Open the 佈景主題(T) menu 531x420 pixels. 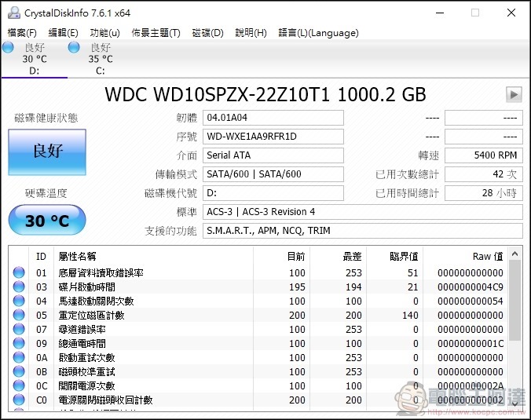(156, 33)
